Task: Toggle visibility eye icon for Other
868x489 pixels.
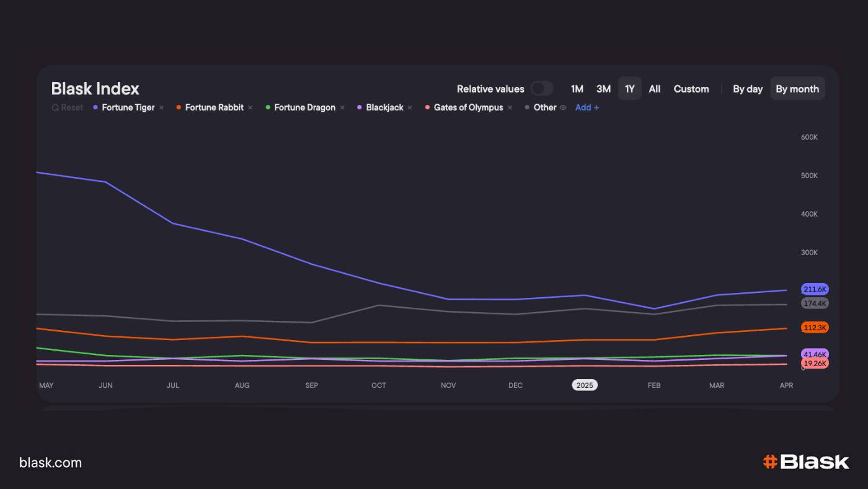Action: coord(563,107)
